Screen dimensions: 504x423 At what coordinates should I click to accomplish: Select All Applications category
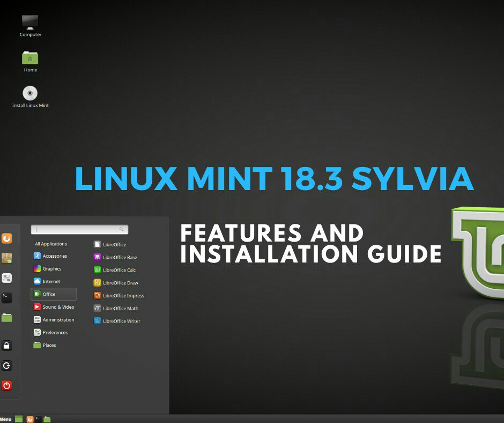pos(51,244)
